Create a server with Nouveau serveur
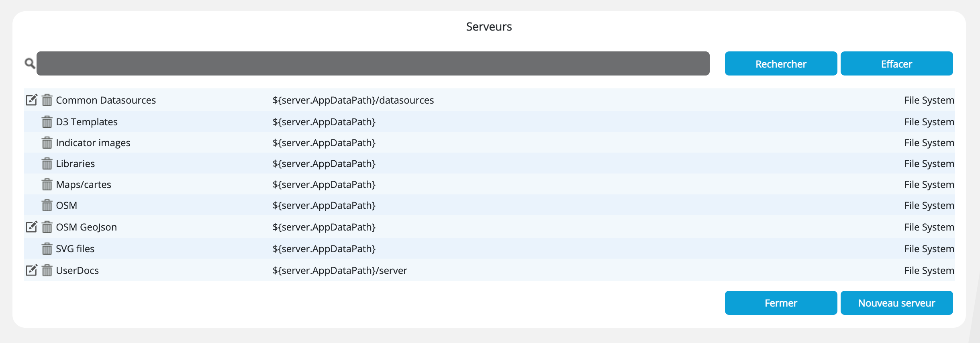Screen dimensions: 980x343 (x=896, y=303)
